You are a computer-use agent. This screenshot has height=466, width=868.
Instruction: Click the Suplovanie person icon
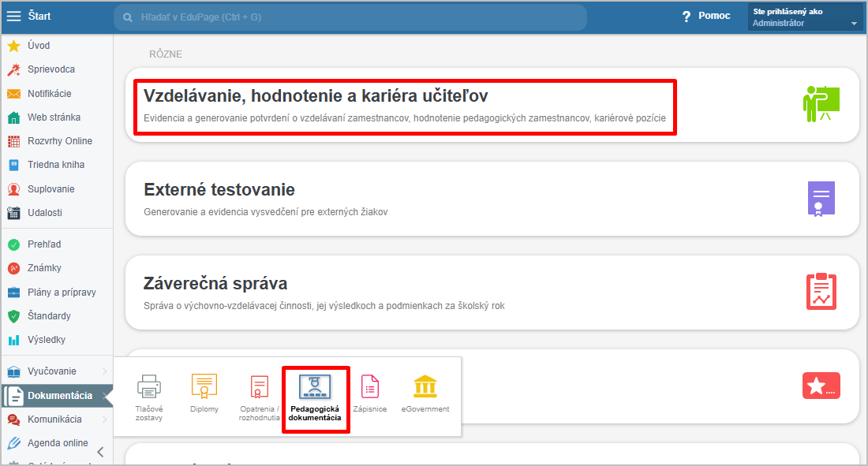(x=14, y=189)
